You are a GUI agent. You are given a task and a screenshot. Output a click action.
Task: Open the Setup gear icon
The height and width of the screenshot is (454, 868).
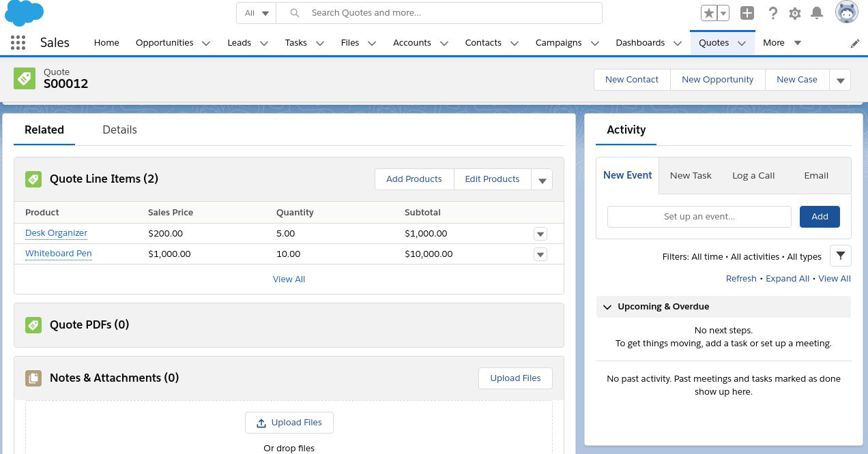click(x=795, y=13)
